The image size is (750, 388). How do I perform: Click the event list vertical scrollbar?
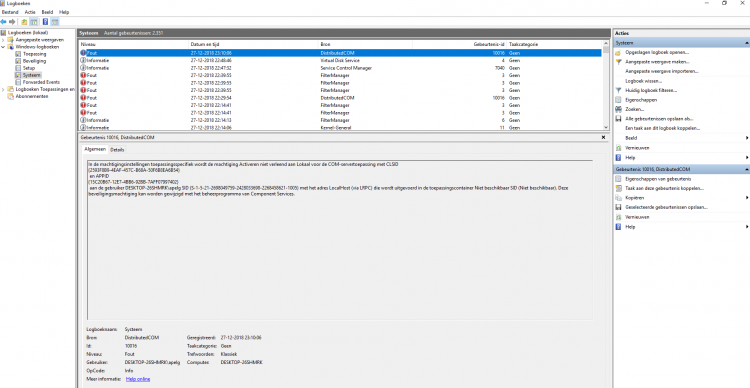pos(606,85)
